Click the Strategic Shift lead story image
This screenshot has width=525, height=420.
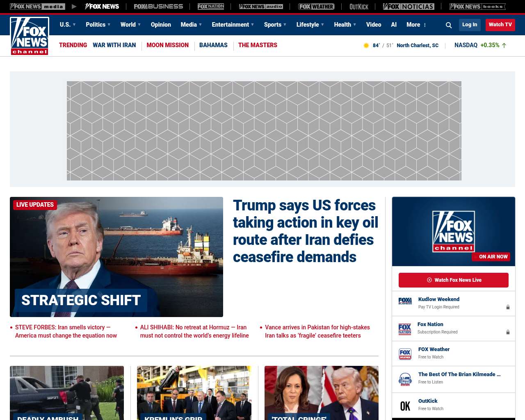(x=116, y=257)
